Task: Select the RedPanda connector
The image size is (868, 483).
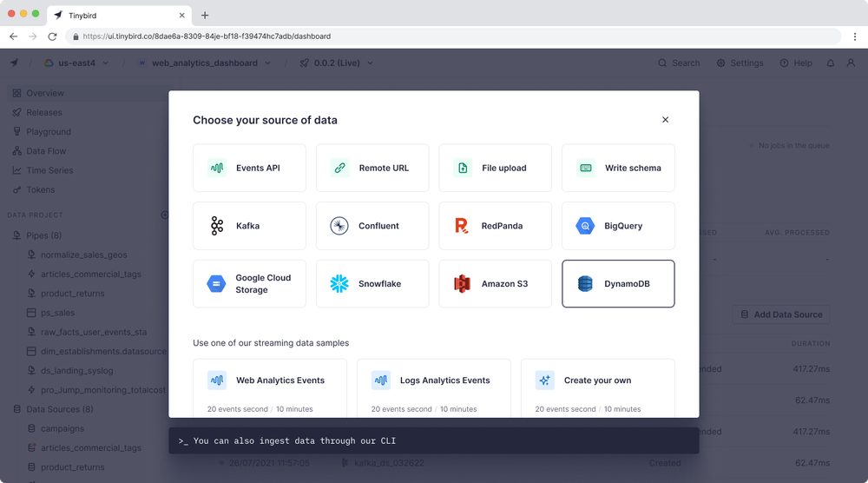Action: point(496,226)
